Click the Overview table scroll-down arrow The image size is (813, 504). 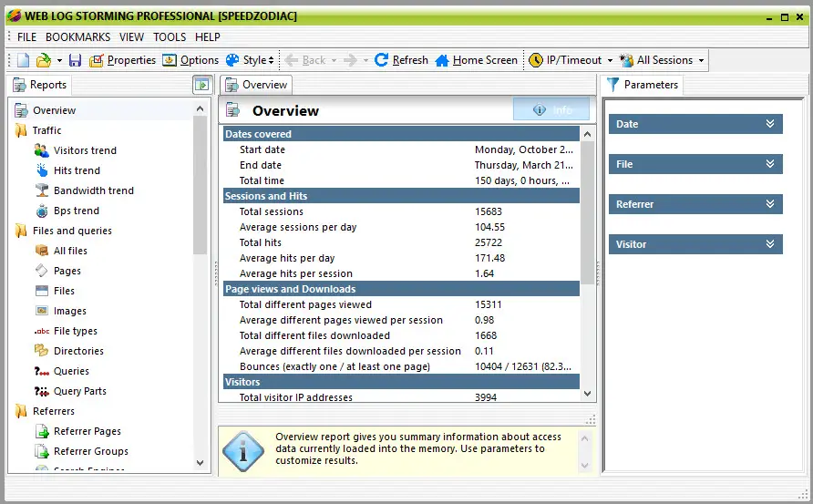[588, 394]
